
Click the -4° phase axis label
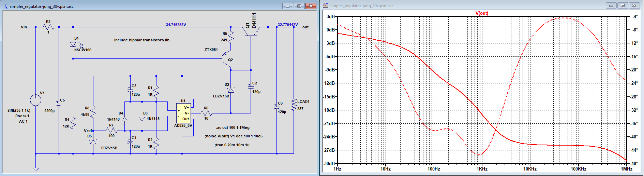(635, 16)
